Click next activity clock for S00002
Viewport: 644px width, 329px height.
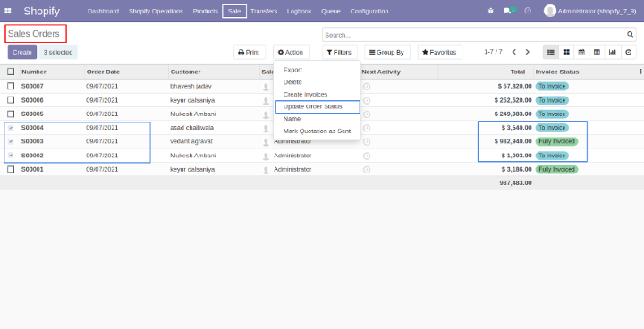click(367, 156)
